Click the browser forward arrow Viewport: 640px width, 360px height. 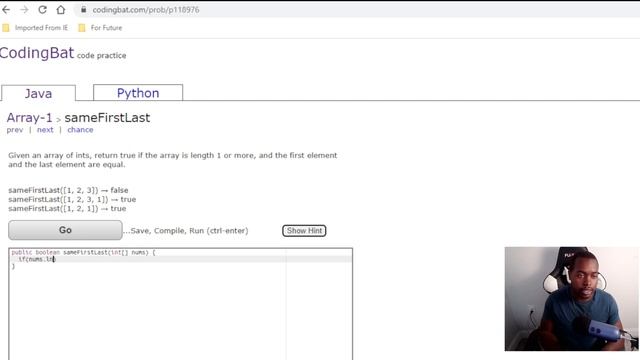(x=24, y=10)
